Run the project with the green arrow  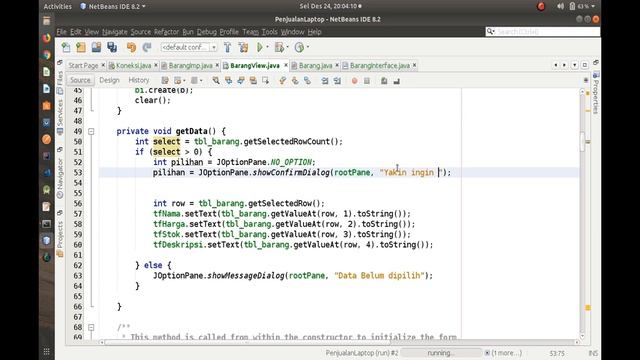[x=260, y=47]
